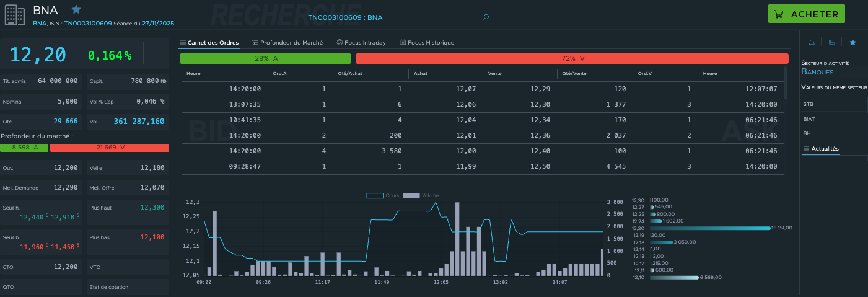The height and width of the screenshot is (297, 868).
Task: Toggle the Volume series in chart legend
Action: click(x=421, y=195)
